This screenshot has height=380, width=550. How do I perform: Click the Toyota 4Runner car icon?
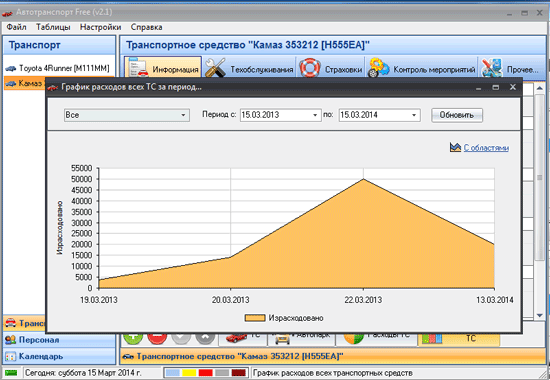tap(11, 68)
